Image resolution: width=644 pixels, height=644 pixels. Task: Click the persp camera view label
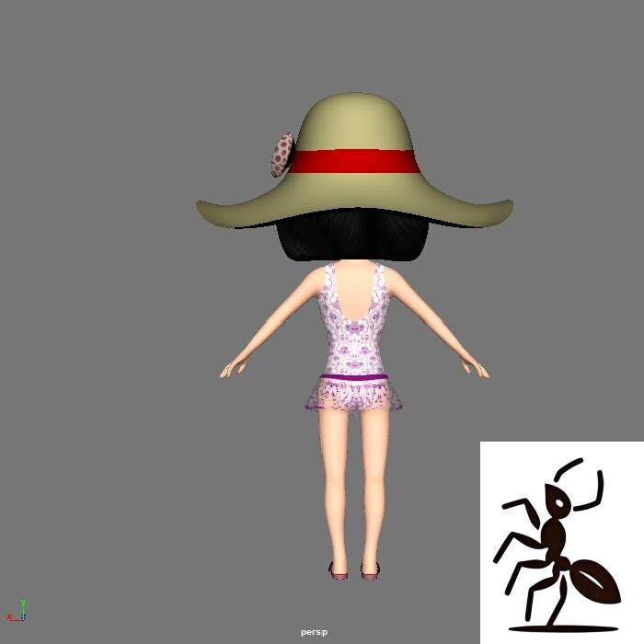pyautogui.click(x=315, y=632)
